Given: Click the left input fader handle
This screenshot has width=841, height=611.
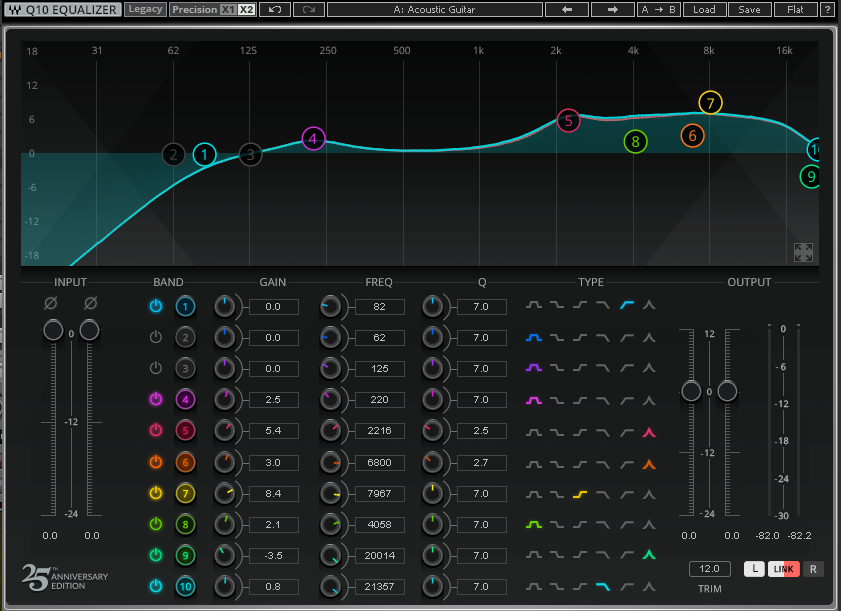Looking at the screenshot, I should click(53, 330).
